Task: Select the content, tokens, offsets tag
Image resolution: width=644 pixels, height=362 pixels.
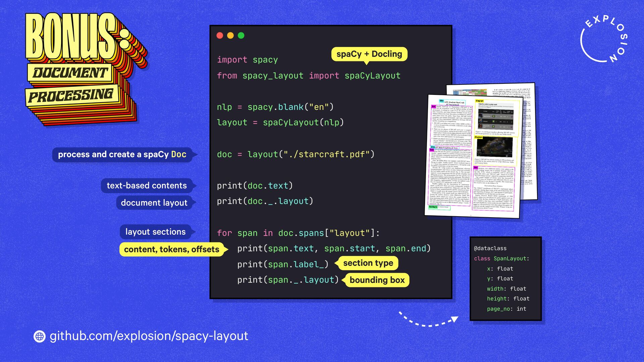Action: pos(171,249)
